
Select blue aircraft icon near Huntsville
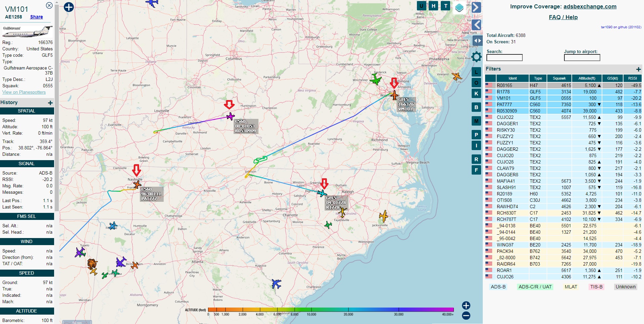113,226
